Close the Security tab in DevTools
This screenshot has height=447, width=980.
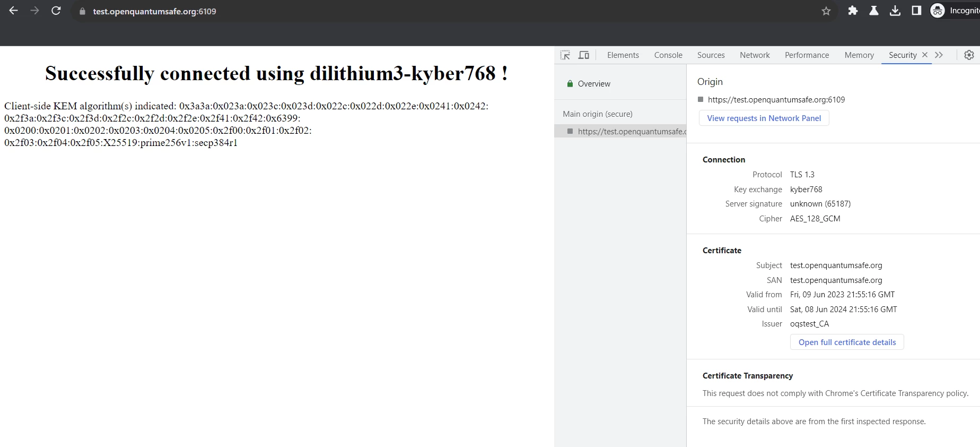(925, 55)
